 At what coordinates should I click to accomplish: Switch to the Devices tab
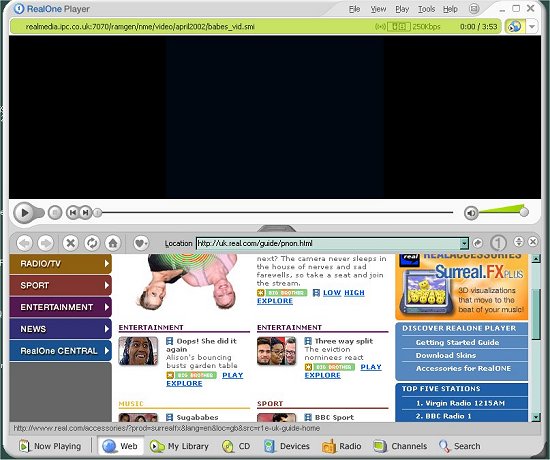[287, 446]
